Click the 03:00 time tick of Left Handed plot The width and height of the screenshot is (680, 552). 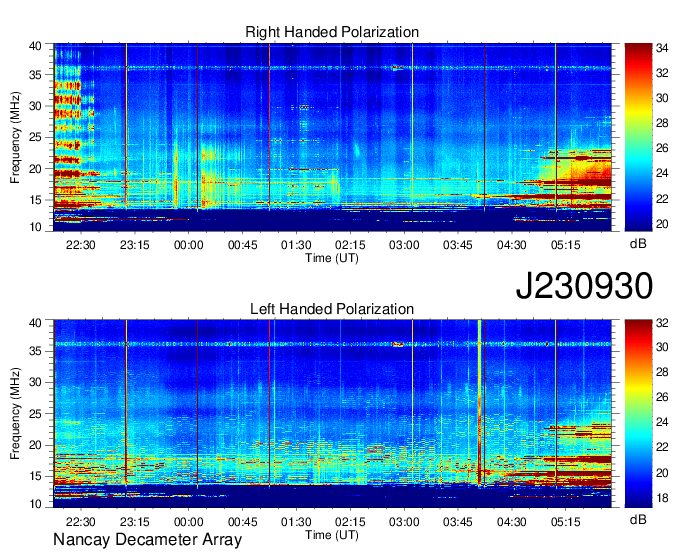pos(404,522)
